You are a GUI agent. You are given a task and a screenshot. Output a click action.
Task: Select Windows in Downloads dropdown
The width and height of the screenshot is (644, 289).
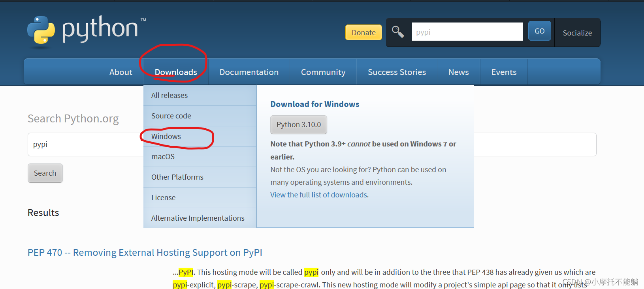pos(200,137)
